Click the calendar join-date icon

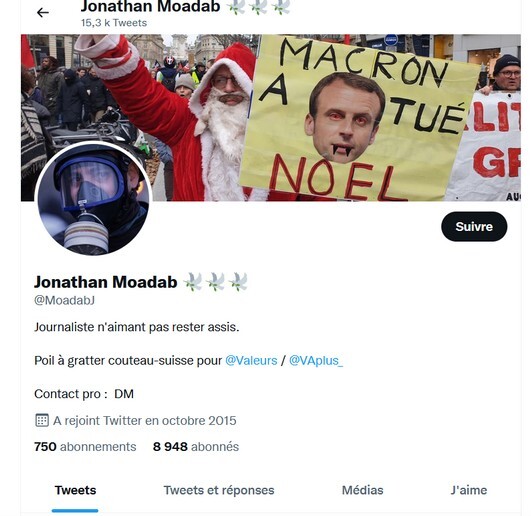tap(42, 421)
